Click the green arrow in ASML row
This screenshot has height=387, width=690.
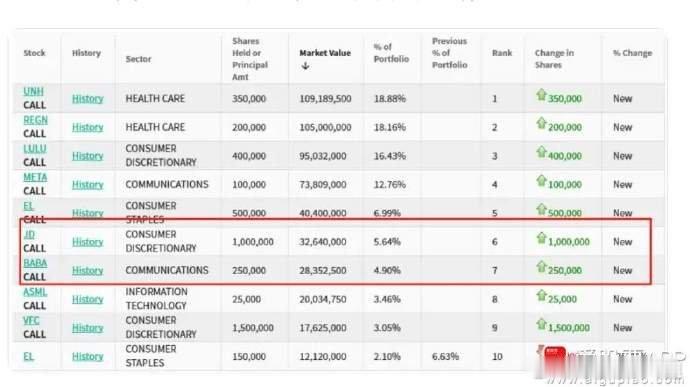click(541, 295)
